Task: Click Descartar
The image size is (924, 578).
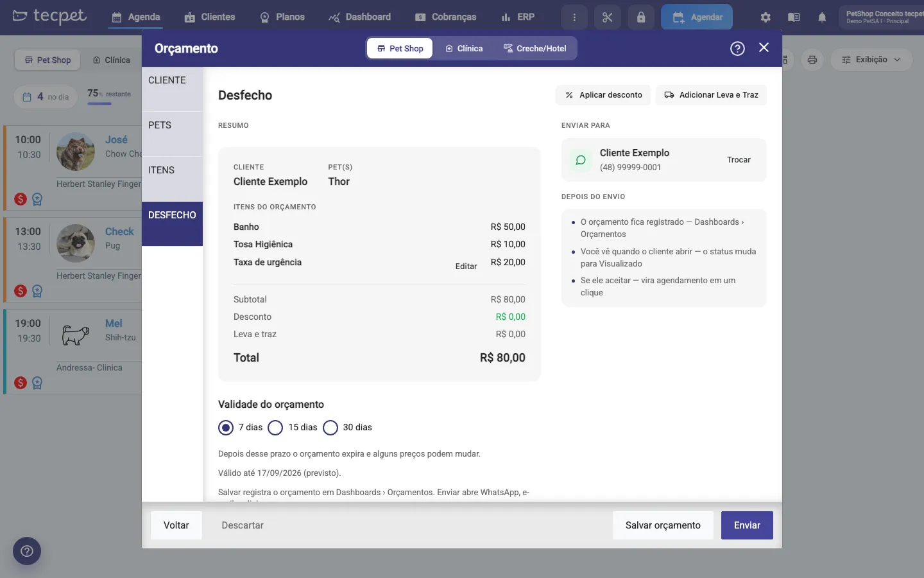Action: (x=243, y=525)
